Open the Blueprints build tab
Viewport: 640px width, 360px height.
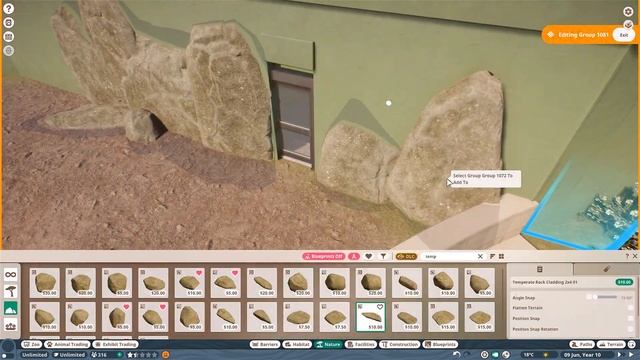pyautogui.click(x=440, y=344)
